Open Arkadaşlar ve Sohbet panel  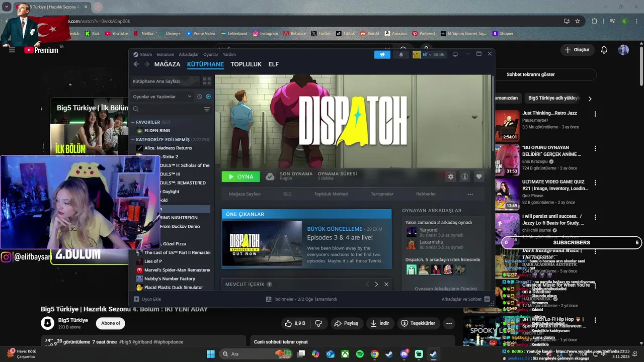(465, 299)
